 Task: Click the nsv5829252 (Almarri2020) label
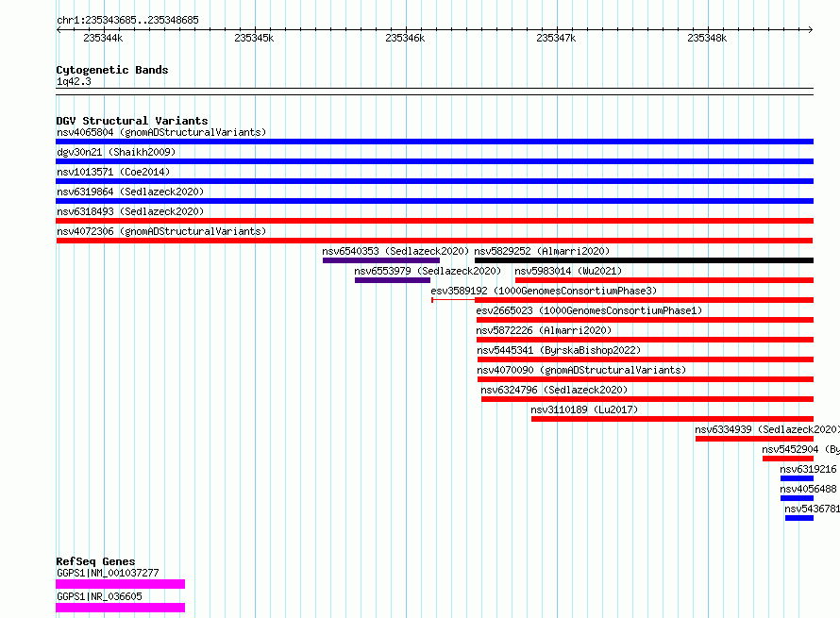tap(542, 251)
